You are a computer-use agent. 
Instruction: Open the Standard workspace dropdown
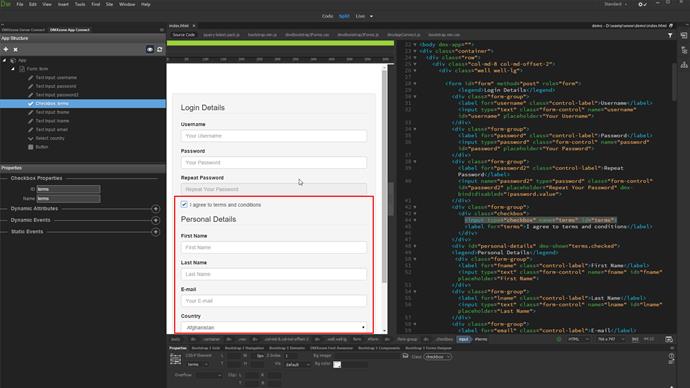(x=616, y=4)
